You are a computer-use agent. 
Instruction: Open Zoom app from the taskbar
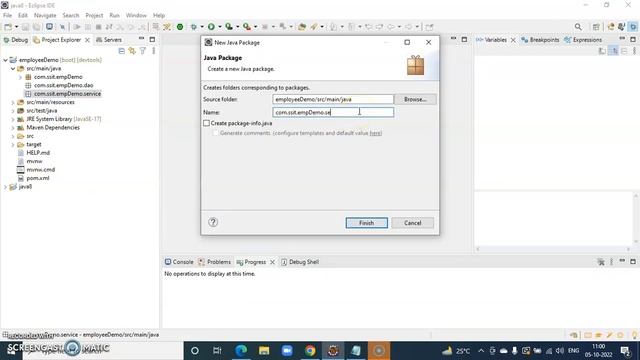287,351
